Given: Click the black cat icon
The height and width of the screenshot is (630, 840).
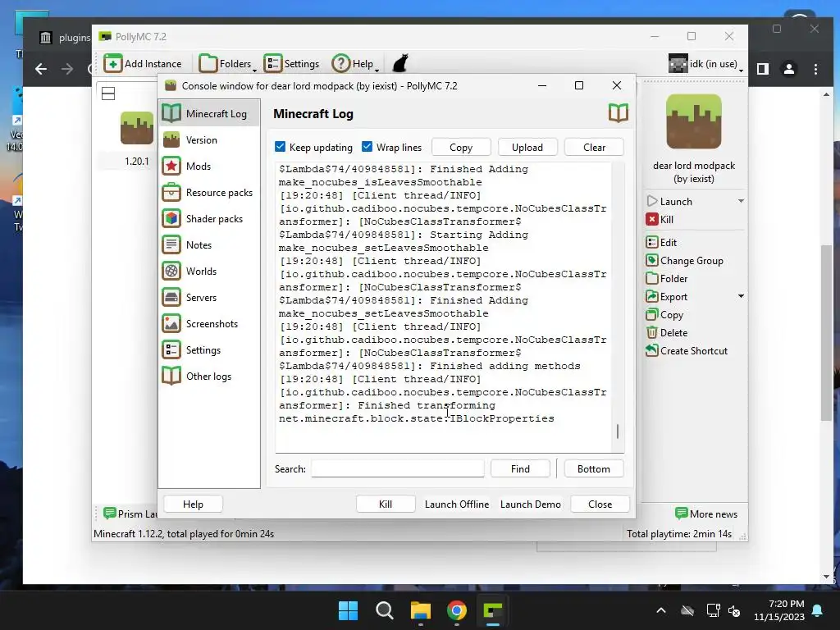Looking at the screenshot, I should [400, 63].
